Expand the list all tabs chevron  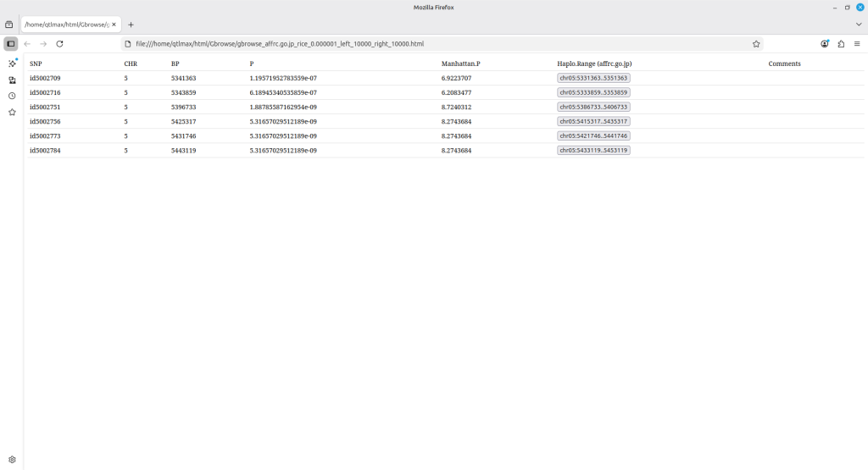(x=858, y=25)
